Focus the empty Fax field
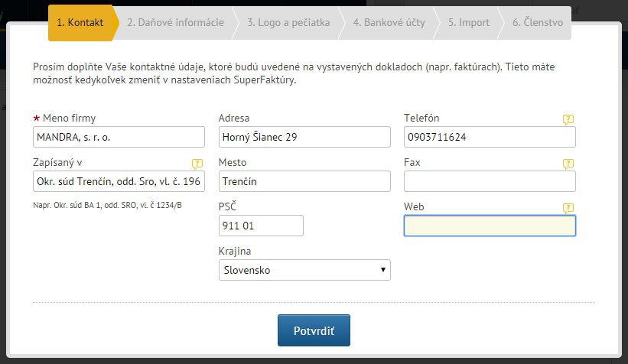The height and width of the screenshot is (364, 628). coord(490,181)
